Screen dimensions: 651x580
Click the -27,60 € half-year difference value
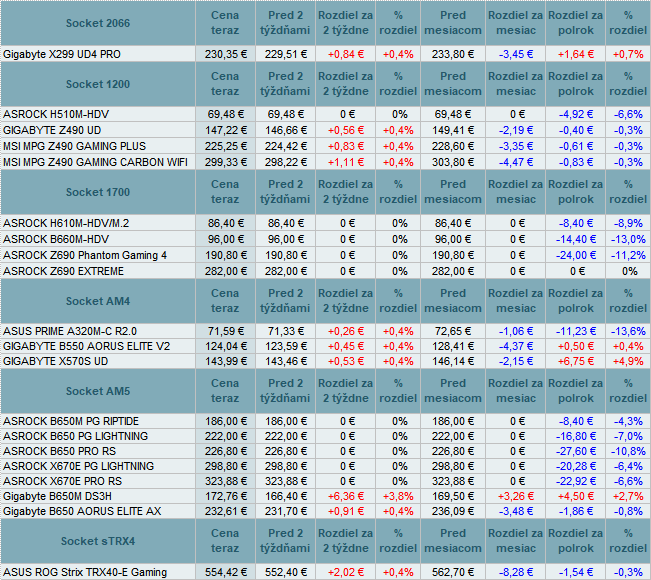pos(575,451)
